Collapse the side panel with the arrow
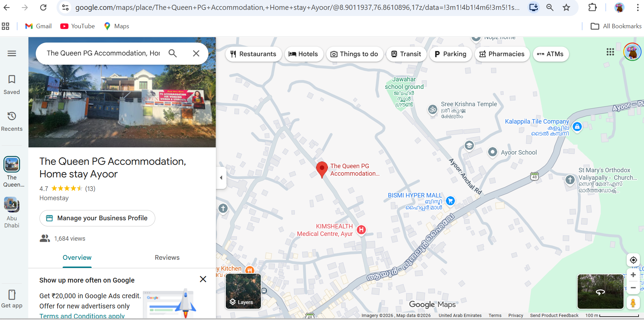 (221, 178)
